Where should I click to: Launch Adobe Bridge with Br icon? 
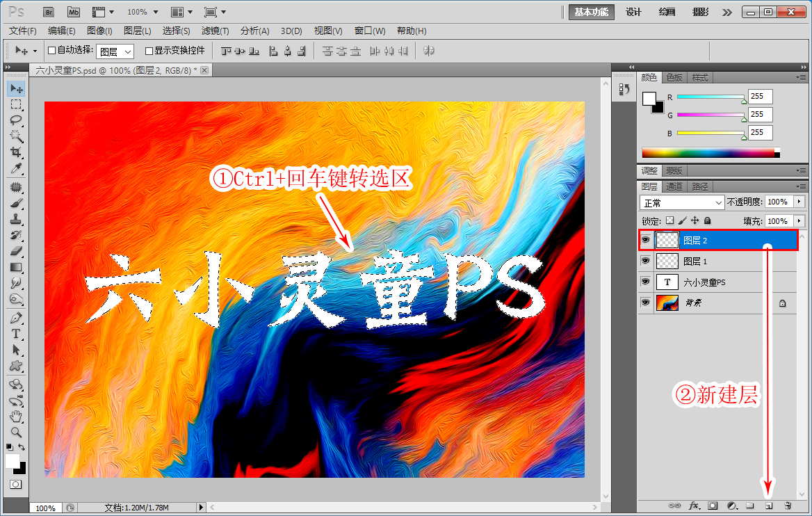click(48, 12)
